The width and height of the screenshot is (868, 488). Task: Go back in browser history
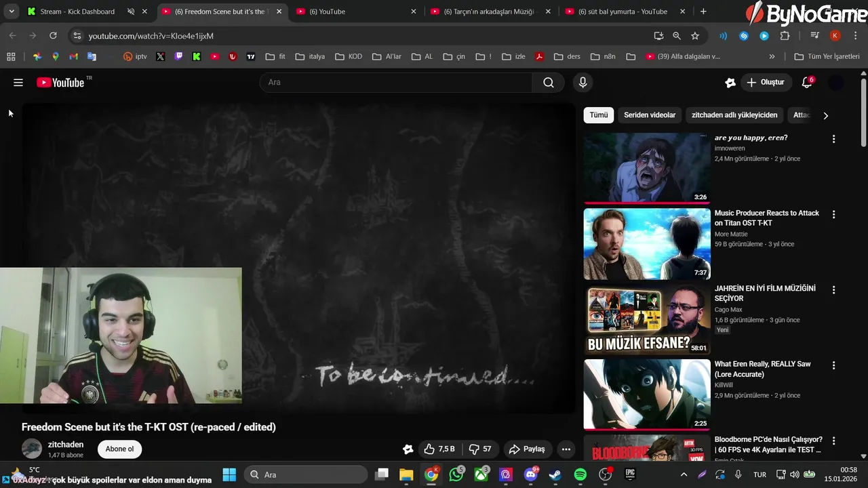13,36
